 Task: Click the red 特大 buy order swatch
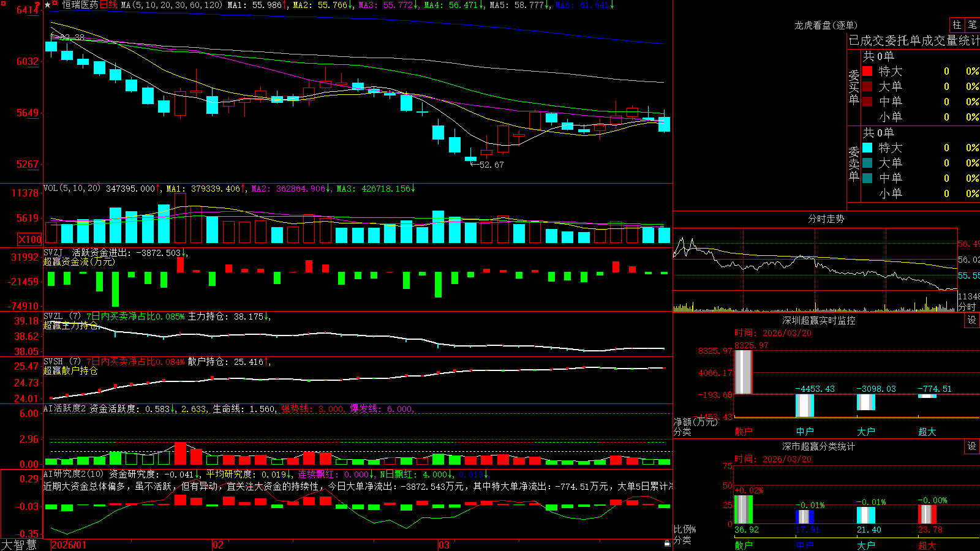(x=867, y=71)
